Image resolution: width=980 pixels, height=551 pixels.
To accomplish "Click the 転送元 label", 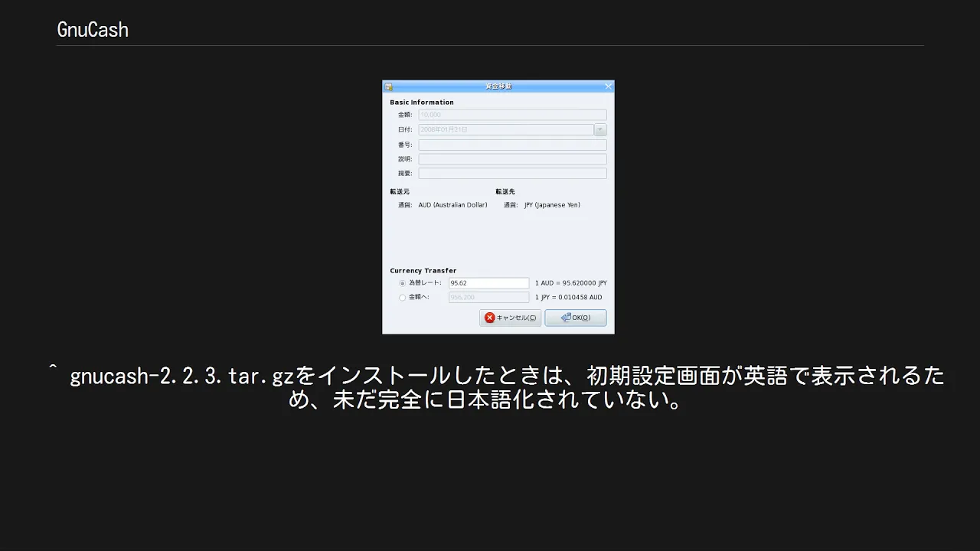I will point(400,191).
